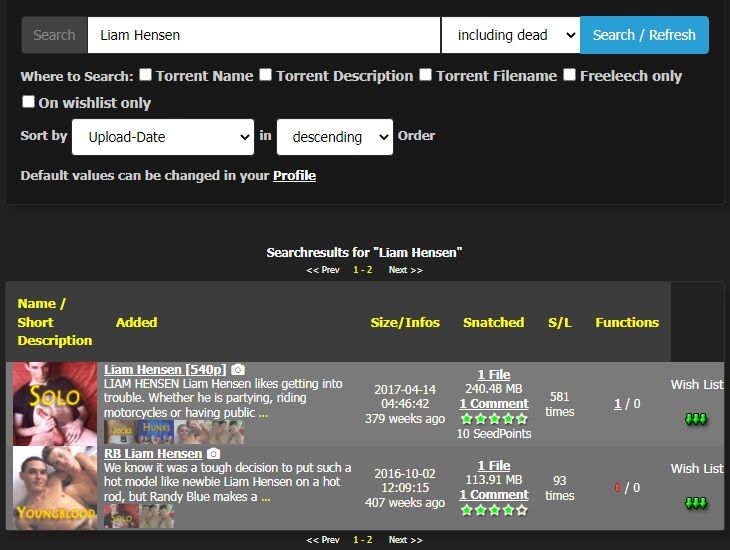
Task: Open the Profile link
Action: 294,175
